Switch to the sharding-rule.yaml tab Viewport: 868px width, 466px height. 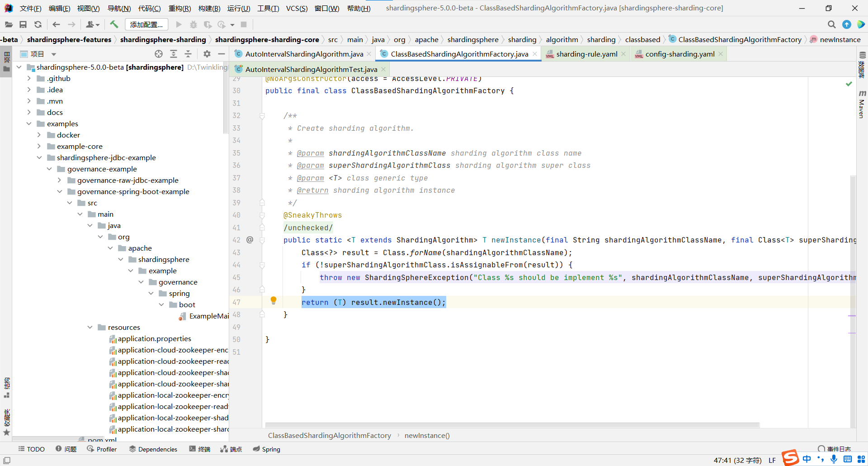(586, 54)
